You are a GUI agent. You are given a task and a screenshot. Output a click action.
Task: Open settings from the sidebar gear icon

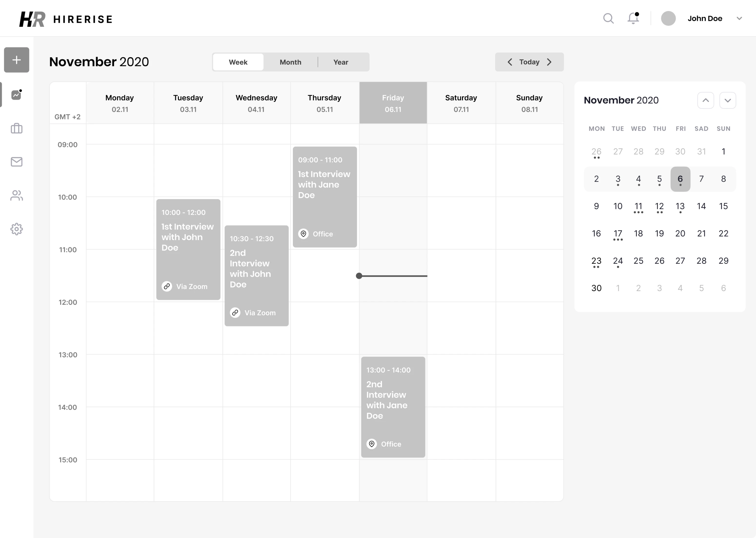click(x=16, y=229)
